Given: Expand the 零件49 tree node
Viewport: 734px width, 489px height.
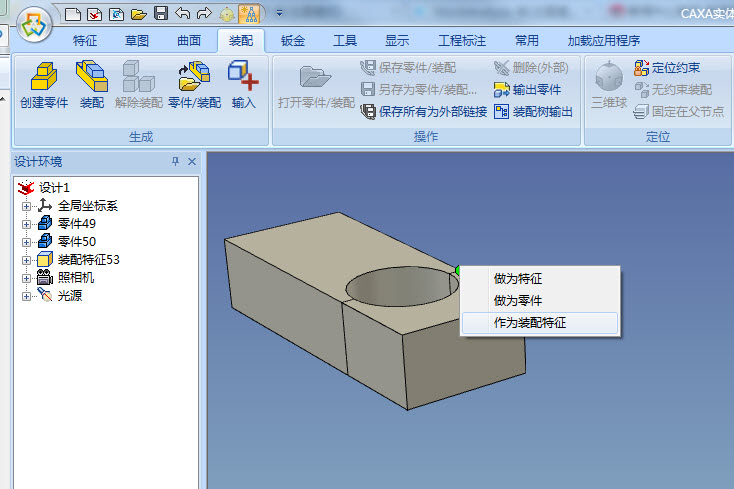Looking at the screenshot, I should [x=26, y=224].
